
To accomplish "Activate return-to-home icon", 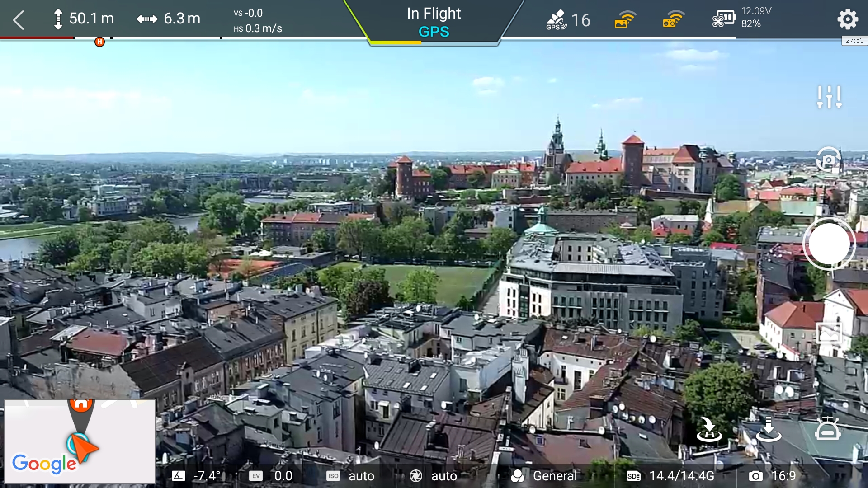I will 709,429.
